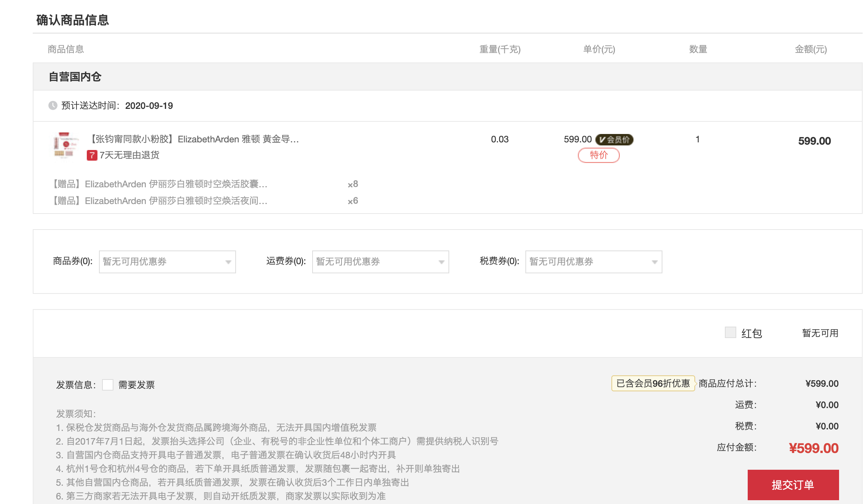
Task: Click the 7天无理由退货 return policy text
Action: click(x=129, y=155)
